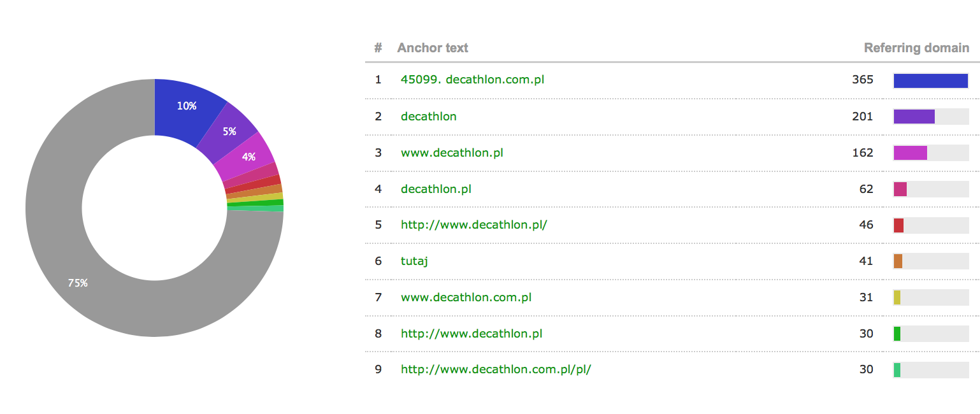Image resolution: width=980 pixels, height=414 pixels.
Task: Click the red bar for 46 referring domains
Action: 899,225
